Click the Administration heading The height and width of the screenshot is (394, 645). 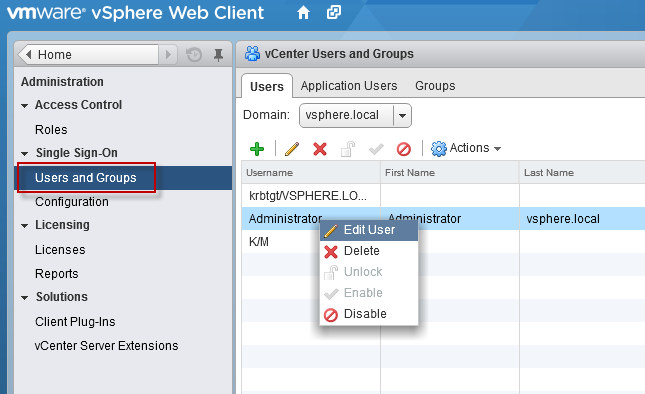[x=62, y=82]
